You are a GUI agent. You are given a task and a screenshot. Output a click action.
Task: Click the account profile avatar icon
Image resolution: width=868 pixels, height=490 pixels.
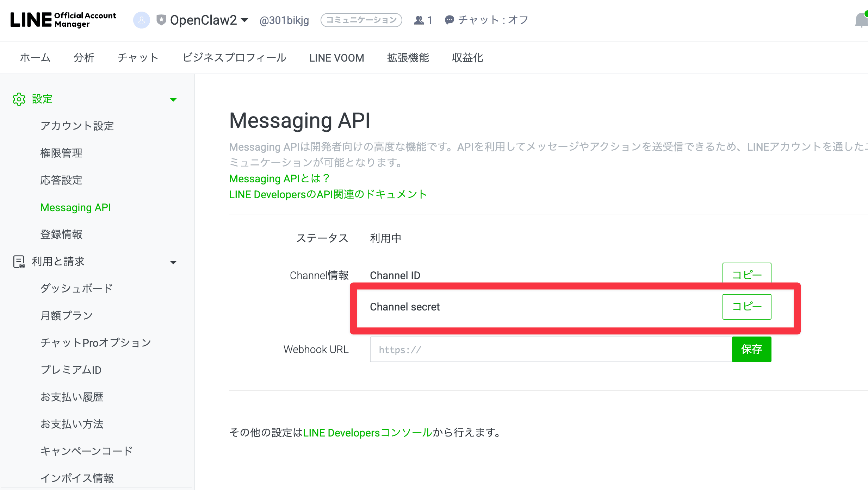[142, 20]
